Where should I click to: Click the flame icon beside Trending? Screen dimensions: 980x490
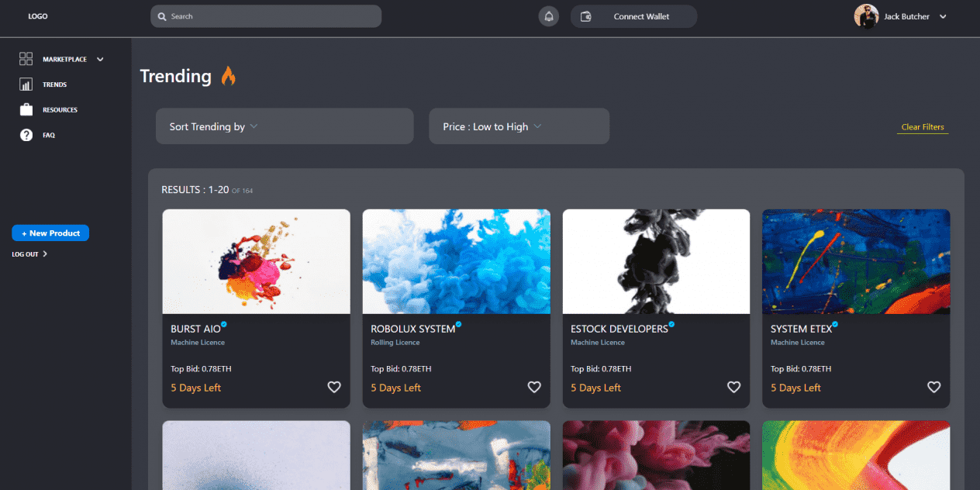(x=228, y=75)
